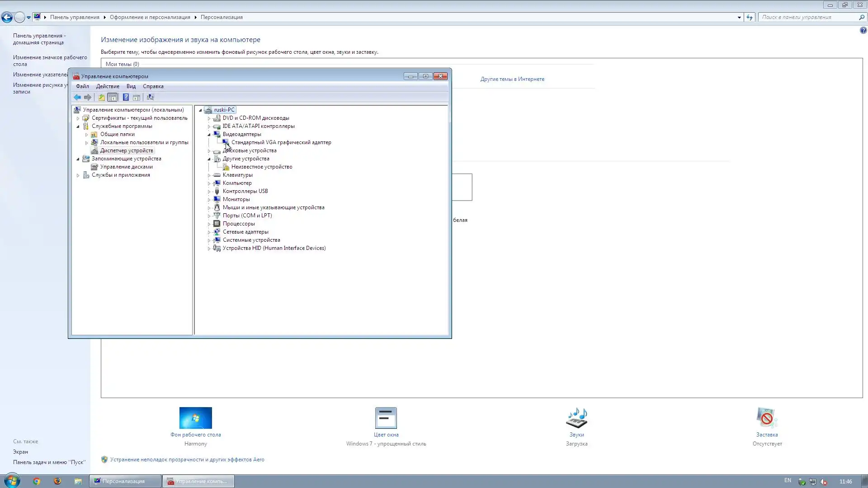Expand the Сетевые адаптеры device category

pyautogui.click(x=209, y=232)
